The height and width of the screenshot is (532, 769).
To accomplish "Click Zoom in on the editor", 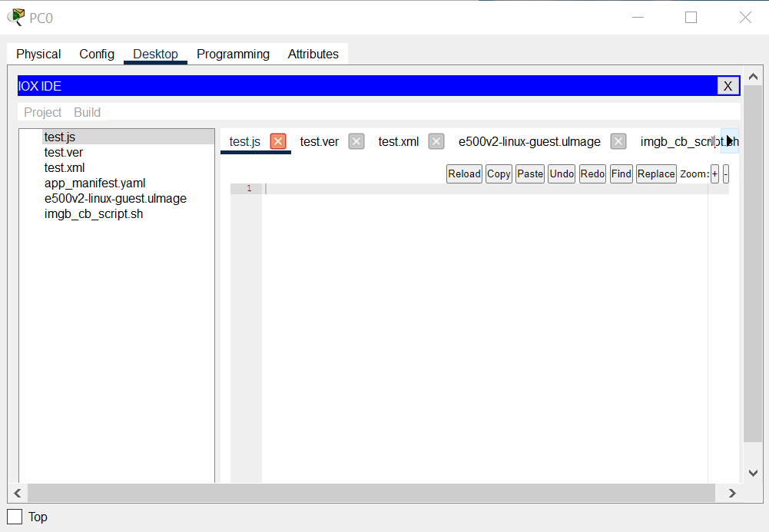I will point(714,173).
